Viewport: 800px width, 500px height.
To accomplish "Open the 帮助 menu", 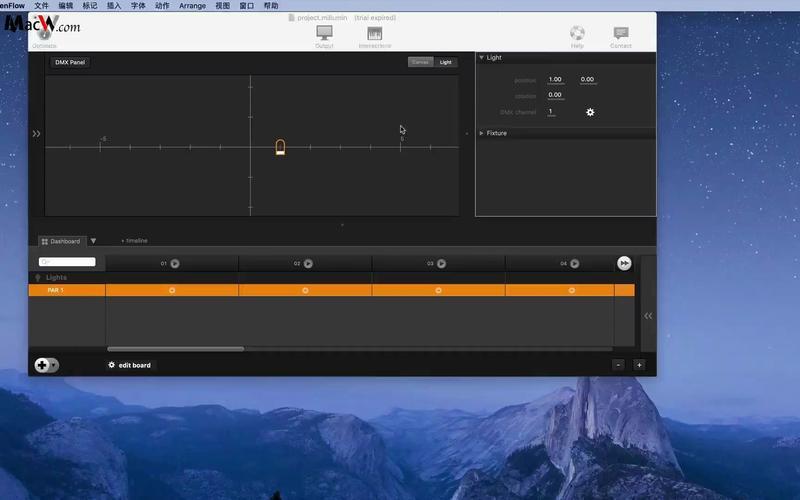I will 271,6.
